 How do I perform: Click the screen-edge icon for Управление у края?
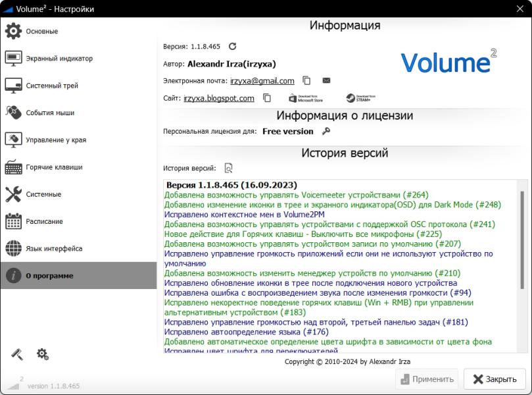[13, 140]
